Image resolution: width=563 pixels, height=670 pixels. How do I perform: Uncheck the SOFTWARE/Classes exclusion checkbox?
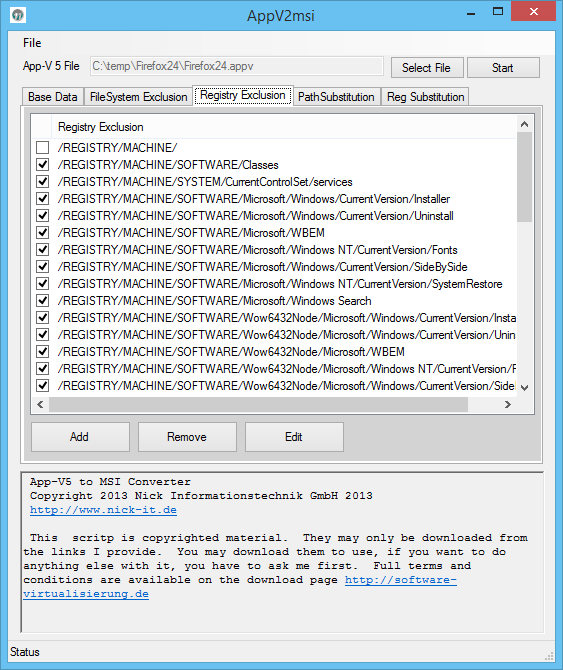42,165
